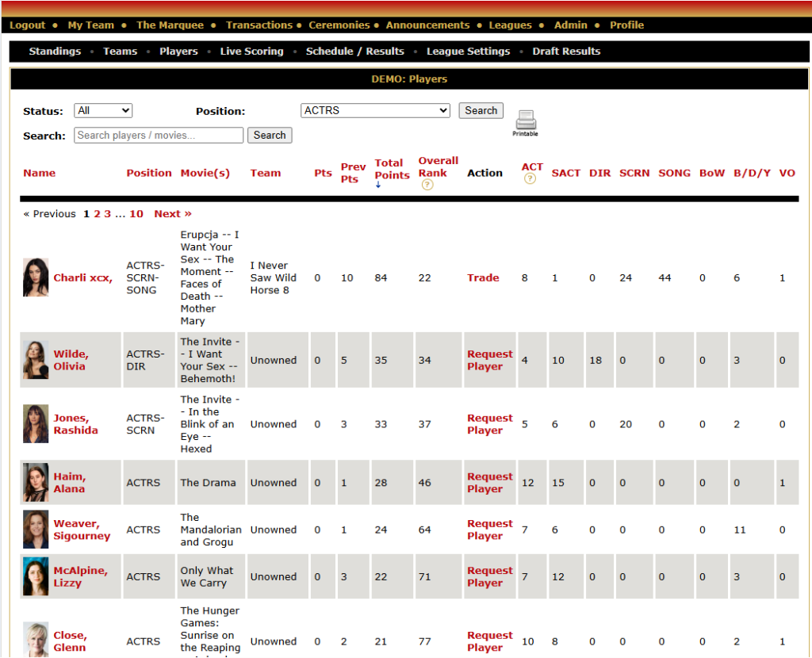
Task: Open the ACT column help icon
Action: pos(529,178)
